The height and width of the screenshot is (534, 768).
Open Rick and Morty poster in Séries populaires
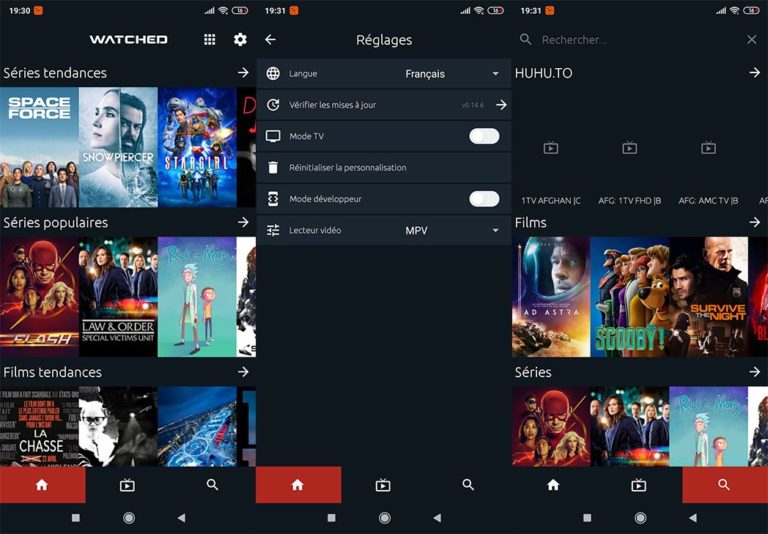pos(197,297)
